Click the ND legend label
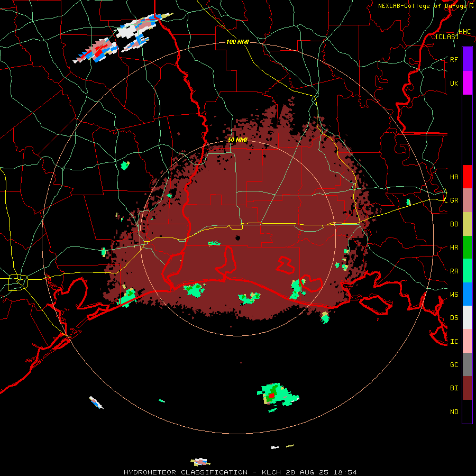 pos(454,411)
